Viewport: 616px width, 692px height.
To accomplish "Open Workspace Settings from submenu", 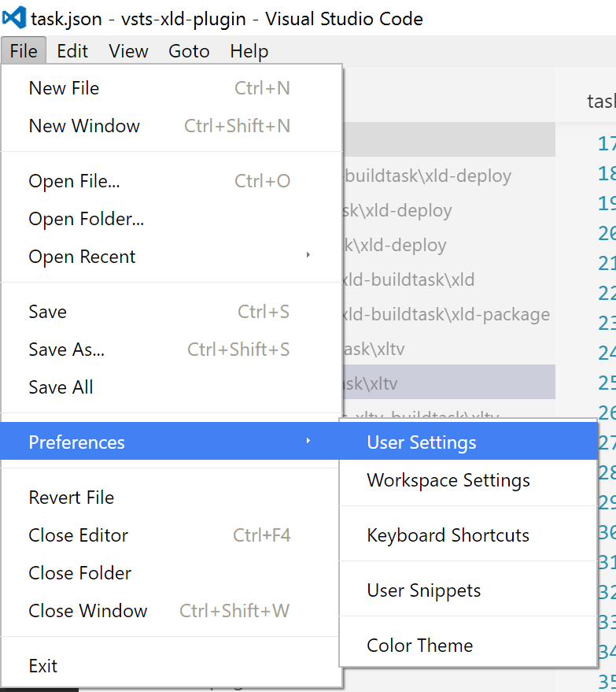I will click(468, 480).
